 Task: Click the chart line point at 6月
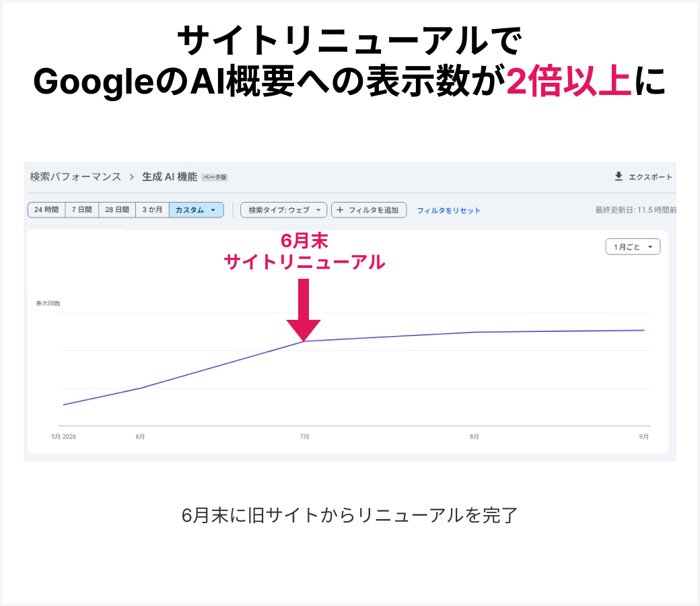click(140, 388)
